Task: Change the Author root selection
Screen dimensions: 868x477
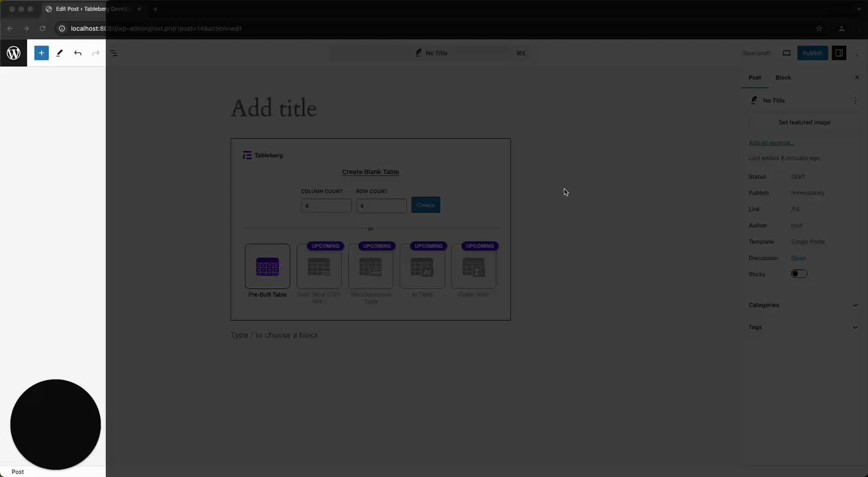Action: click(796, 225)
